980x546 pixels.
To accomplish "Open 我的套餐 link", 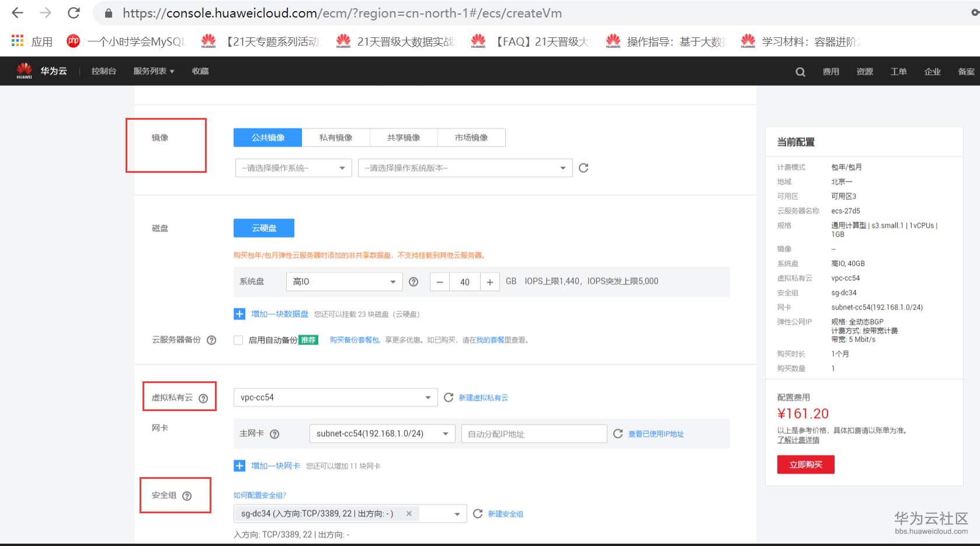I will [491, 340].
